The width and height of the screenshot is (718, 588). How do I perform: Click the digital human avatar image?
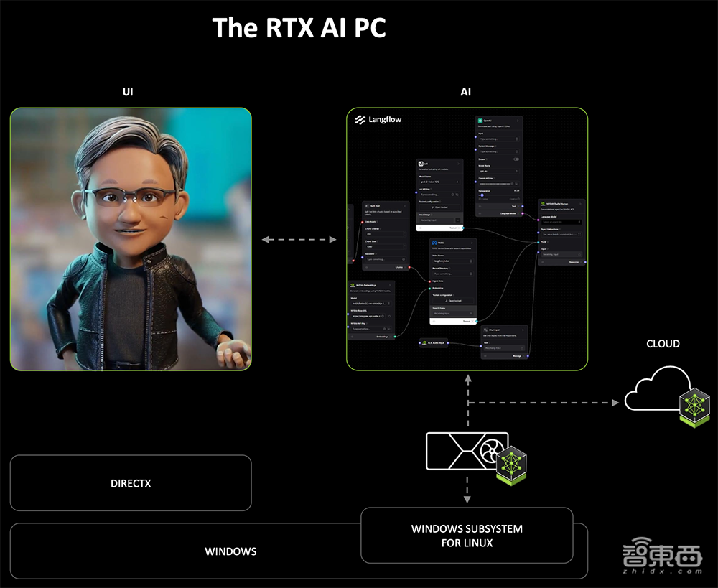click(131, 239)
